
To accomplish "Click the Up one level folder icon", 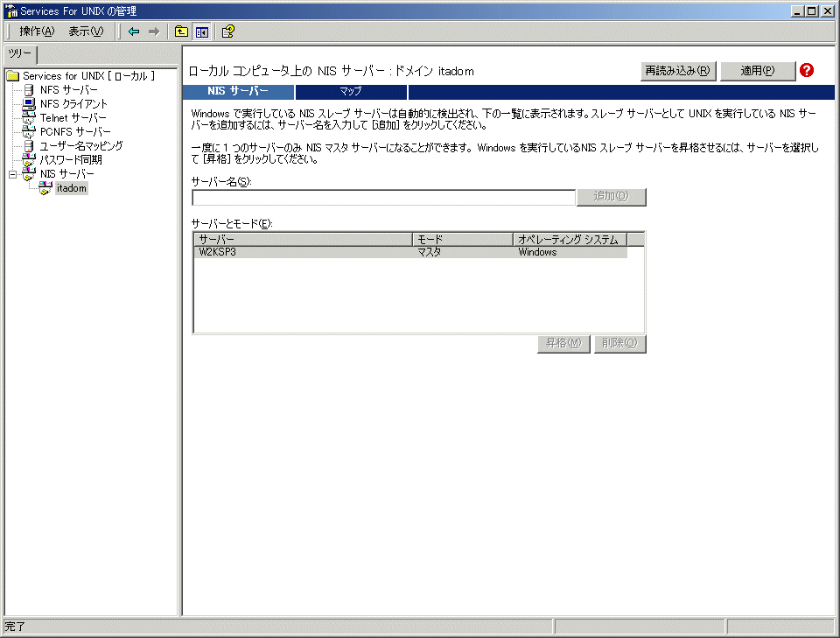I will coord(182,32).
